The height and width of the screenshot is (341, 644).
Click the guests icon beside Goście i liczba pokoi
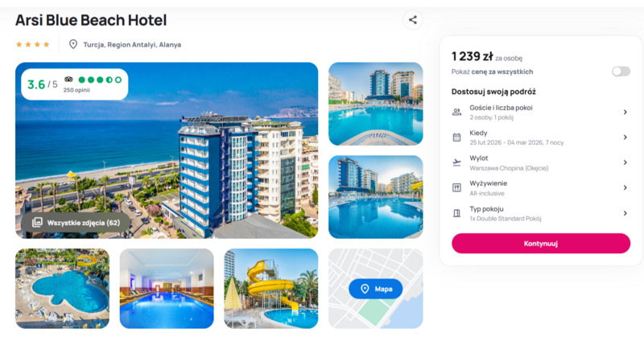456,112
